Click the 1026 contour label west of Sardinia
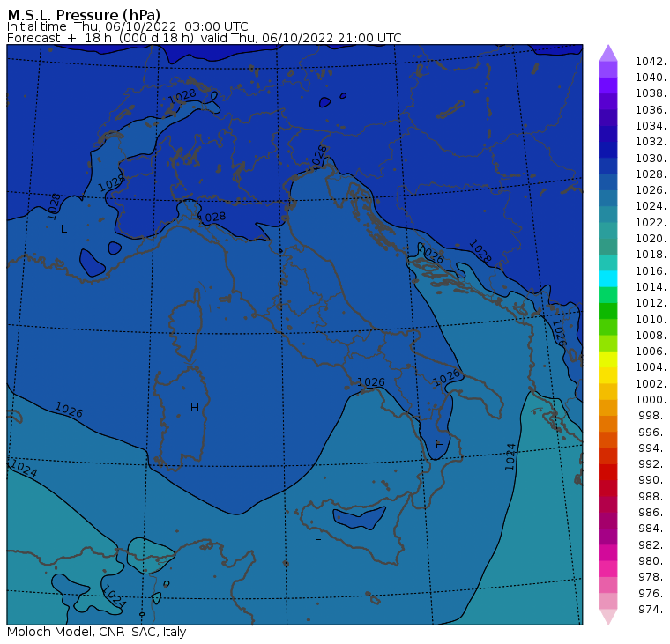The width and height of the screenshot is (670, 644). click(69, 410)
